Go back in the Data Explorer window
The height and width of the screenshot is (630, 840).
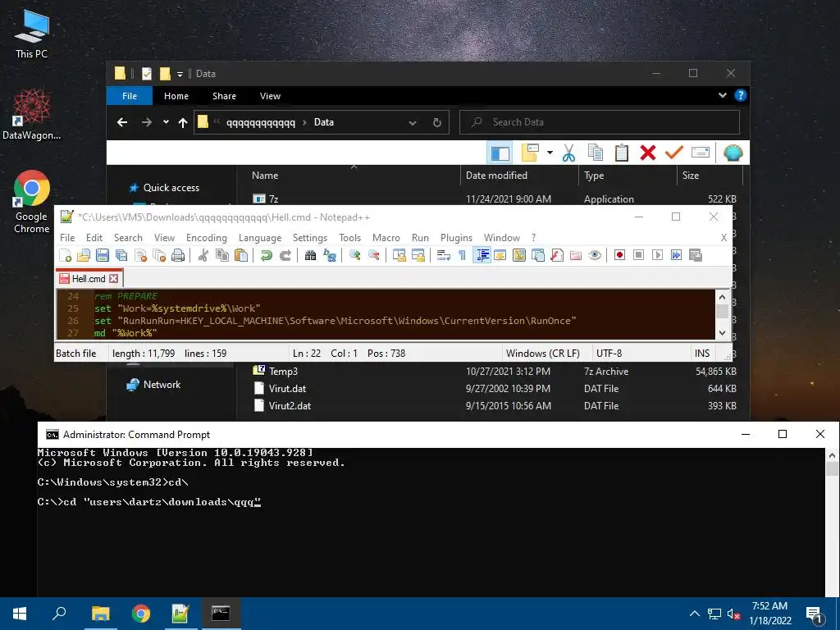tap(122, 123)
